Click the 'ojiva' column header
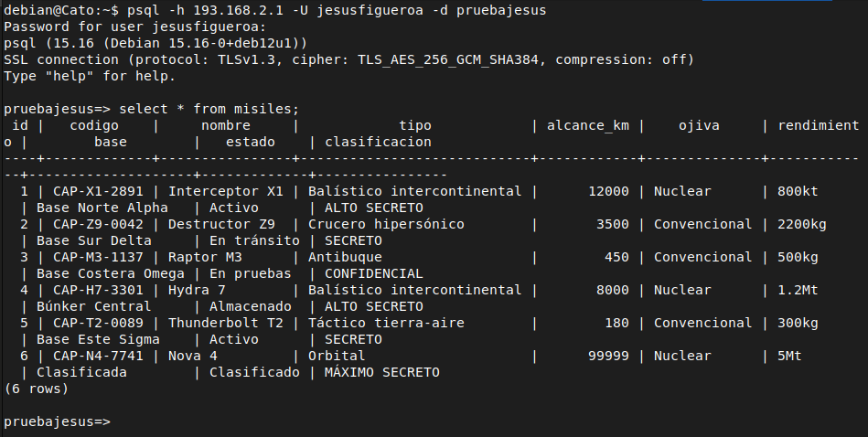868x437 pixels. pos(699,125)
